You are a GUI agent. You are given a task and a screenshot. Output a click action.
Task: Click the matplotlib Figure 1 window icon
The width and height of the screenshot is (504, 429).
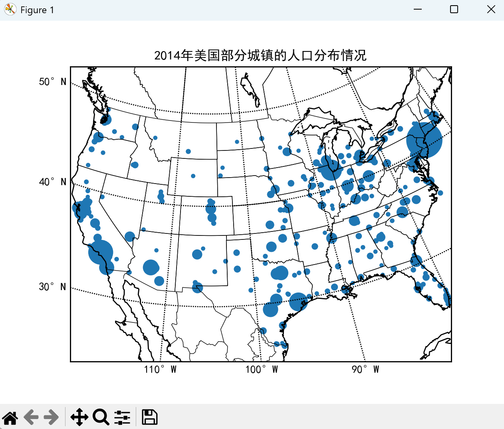point(10,10)
